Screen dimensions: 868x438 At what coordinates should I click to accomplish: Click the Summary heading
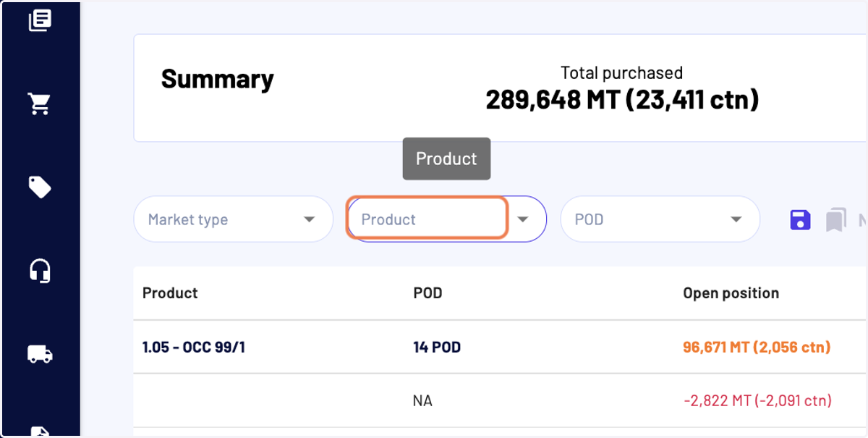click(x=217, y=78)
